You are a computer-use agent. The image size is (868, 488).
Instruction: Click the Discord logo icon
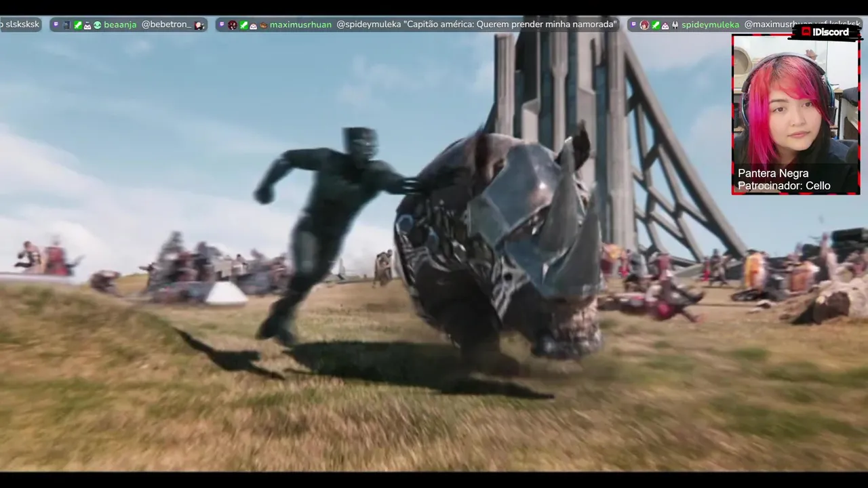click(806, 32)
